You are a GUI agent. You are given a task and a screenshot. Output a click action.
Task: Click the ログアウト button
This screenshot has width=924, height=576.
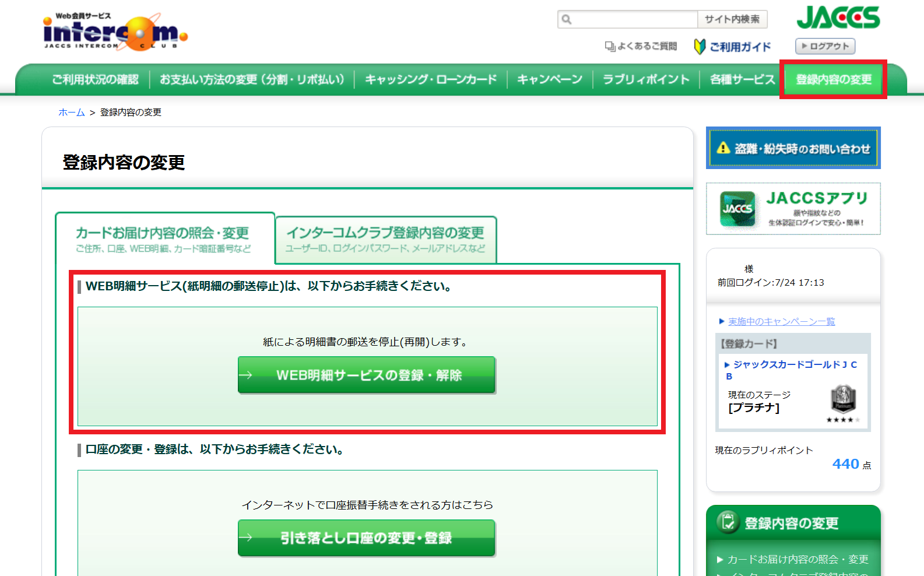(825, 46)
